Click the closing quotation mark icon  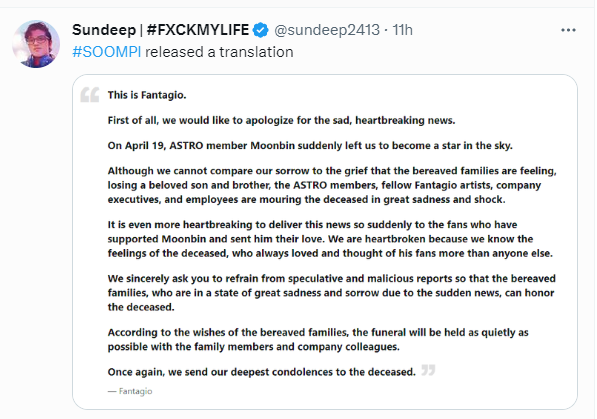click(428, 370)
